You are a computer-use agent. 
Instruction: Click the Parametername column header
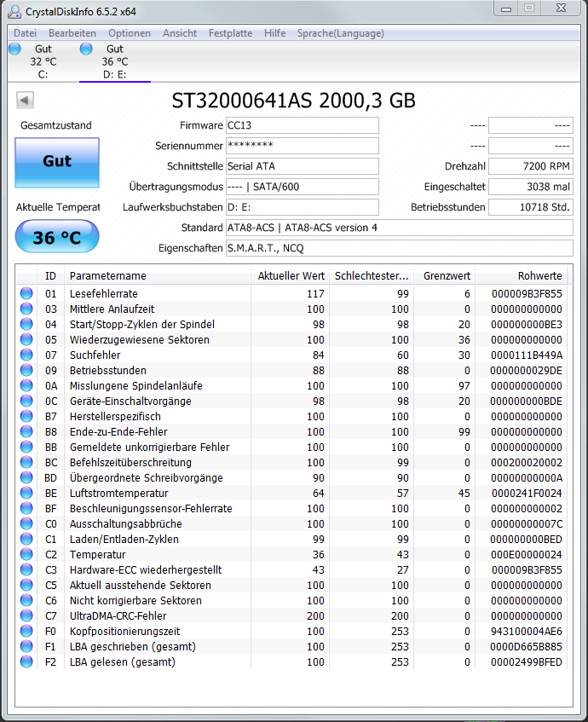[x=158, y=276]
